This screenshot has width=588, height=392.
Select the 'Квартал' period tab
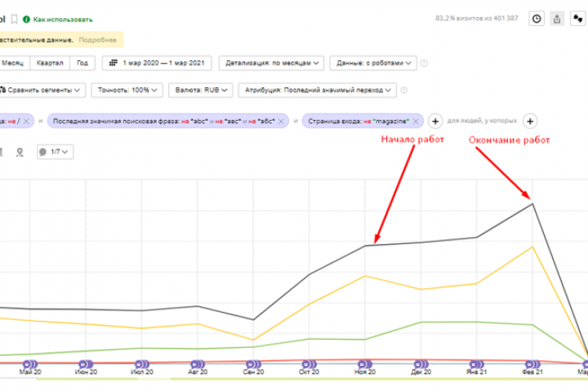coord(50,63)
